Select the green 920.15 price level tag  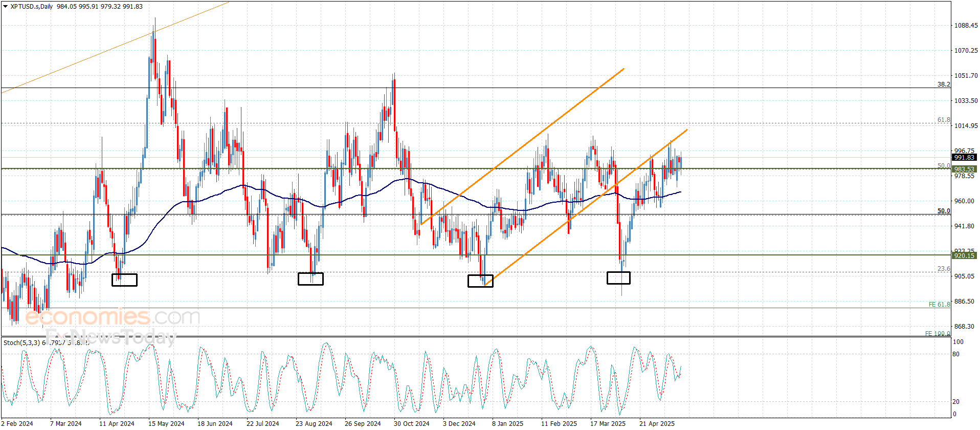click(x=964, y=255)
